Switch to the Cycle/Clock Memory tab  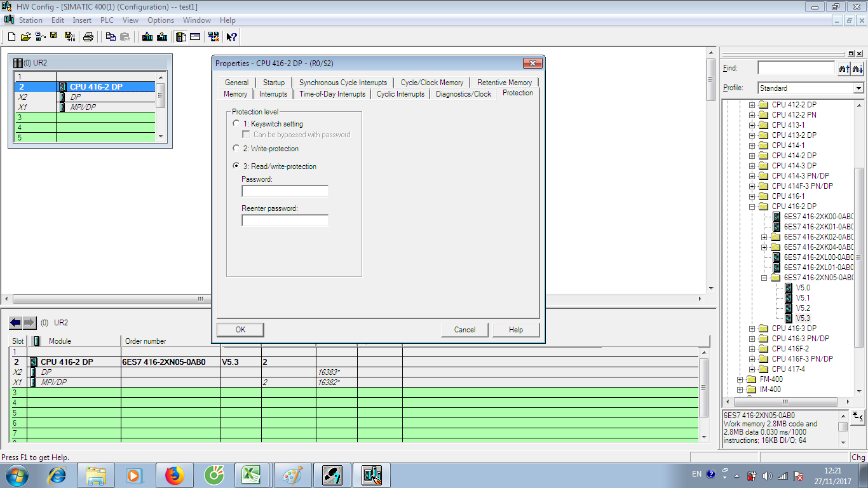click(x=432, y=83)
